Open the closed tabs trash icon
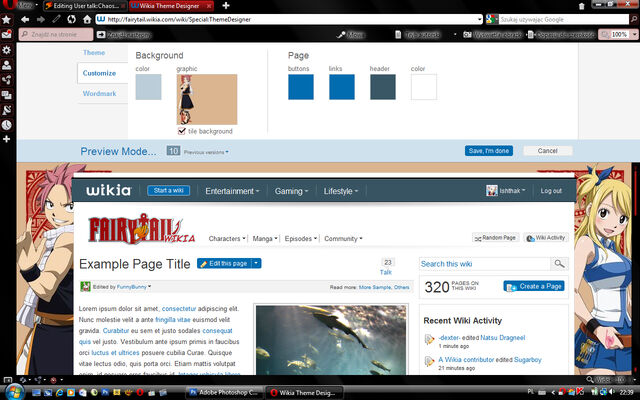 pyautogui.click(x=582, y=6)
